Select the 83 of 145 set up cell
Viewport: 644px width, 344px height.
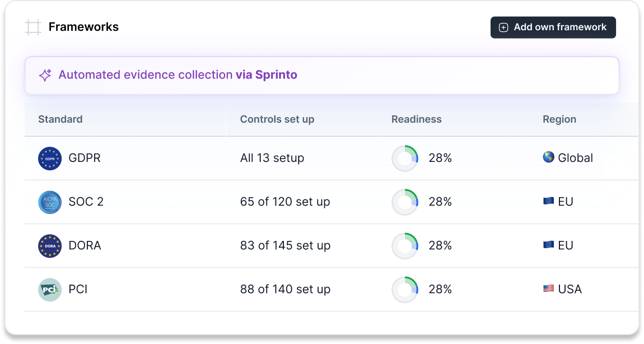[285, 245]
